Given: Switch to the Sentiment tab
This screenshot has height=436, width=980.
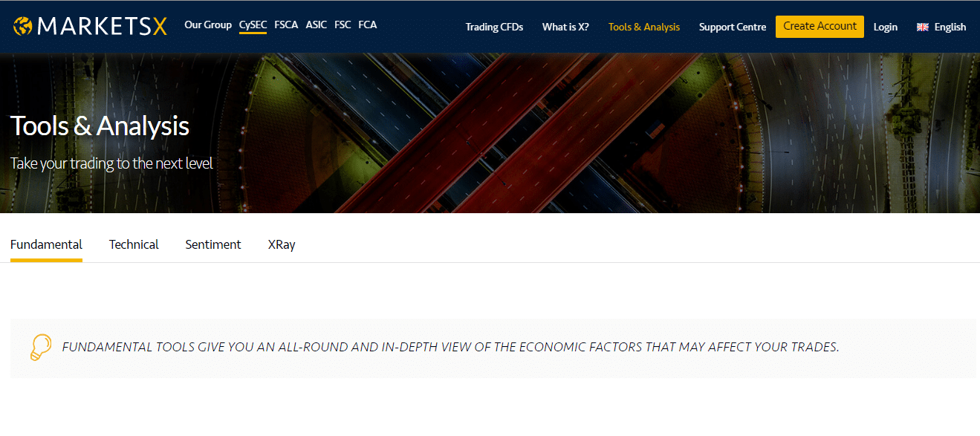Looking at the screenshot, I should click(x=213, y=244).
